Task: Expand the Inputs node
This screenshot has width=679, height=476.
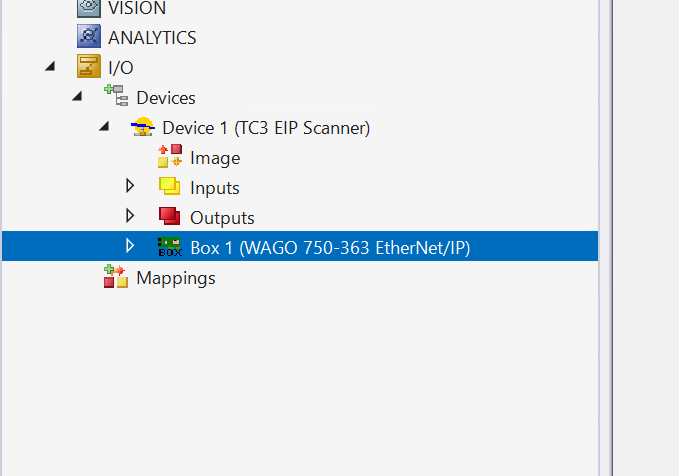Action: (x=129, y=187)
